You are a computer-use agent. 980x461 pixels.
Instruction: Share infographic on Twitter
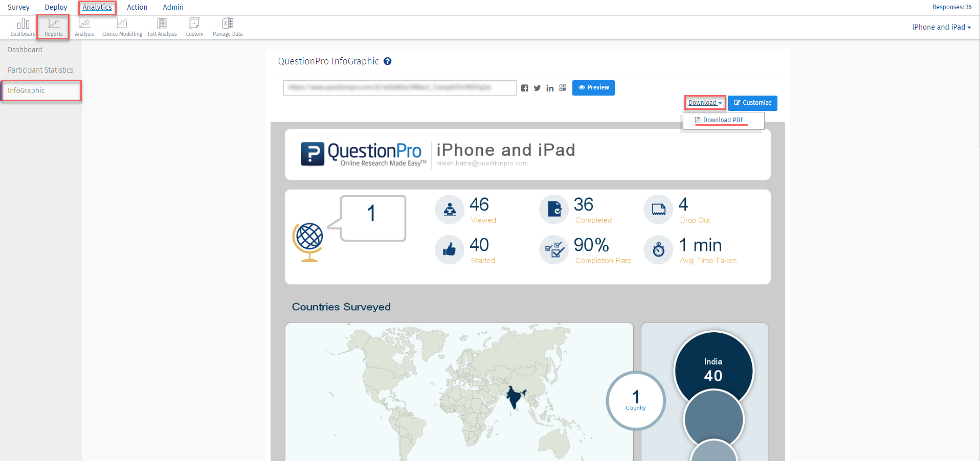(x=537, y=88)
